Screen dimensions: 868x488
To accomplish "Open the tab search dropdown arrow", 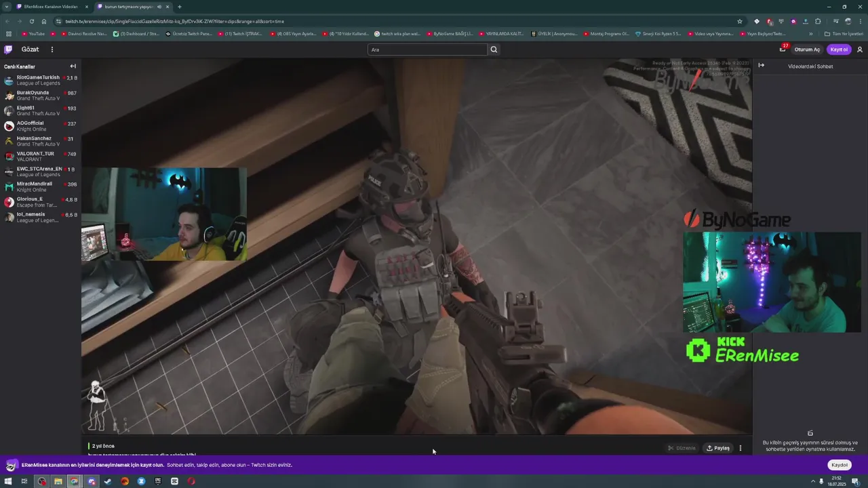I will 6,7.
